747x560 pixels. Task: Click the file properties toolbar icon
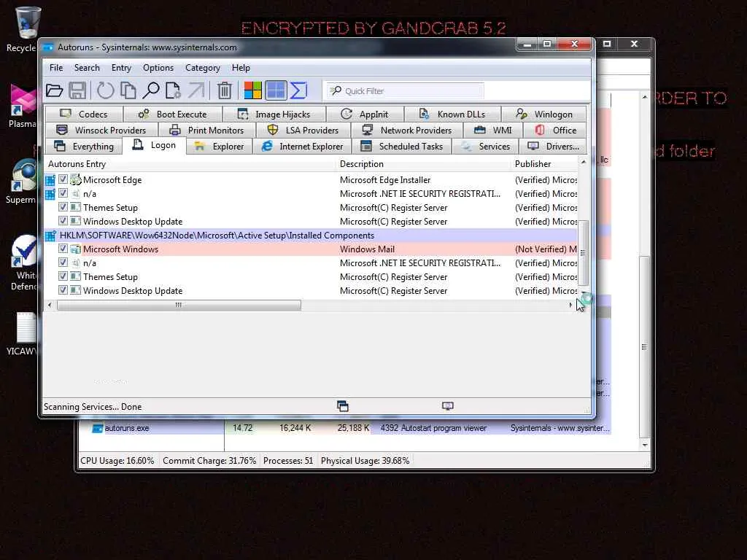click(x=173, y=90)
